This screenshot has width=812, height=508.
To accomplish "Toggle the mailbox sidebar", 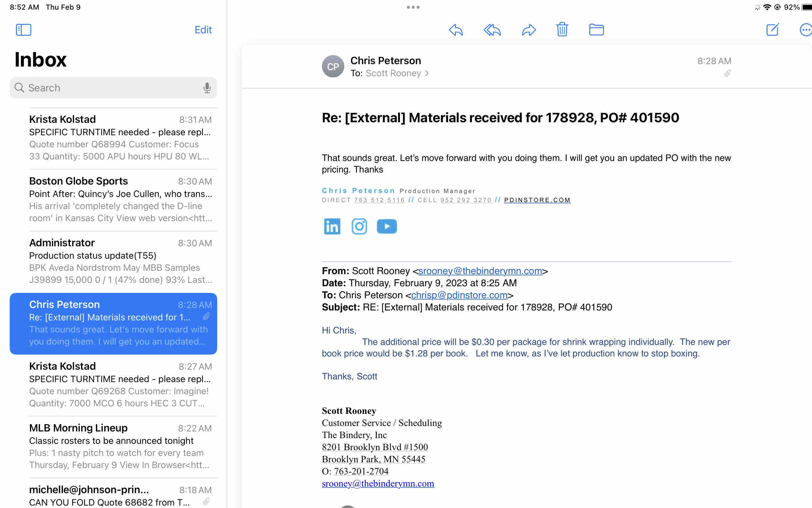I will (24, 30).
